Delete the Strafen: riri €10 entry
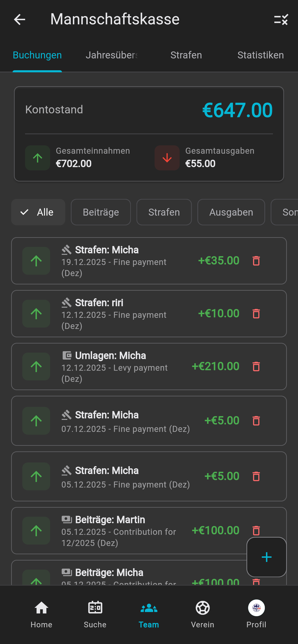 (256, 313)
